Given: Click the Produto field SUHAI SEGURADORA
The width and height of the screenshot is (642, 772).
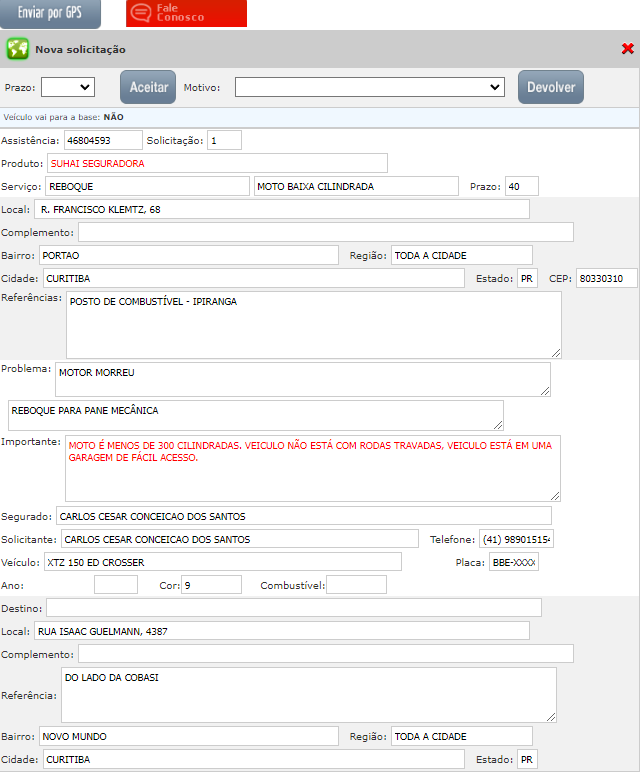Looking at the screenshot, I should (x=217, y=163).
